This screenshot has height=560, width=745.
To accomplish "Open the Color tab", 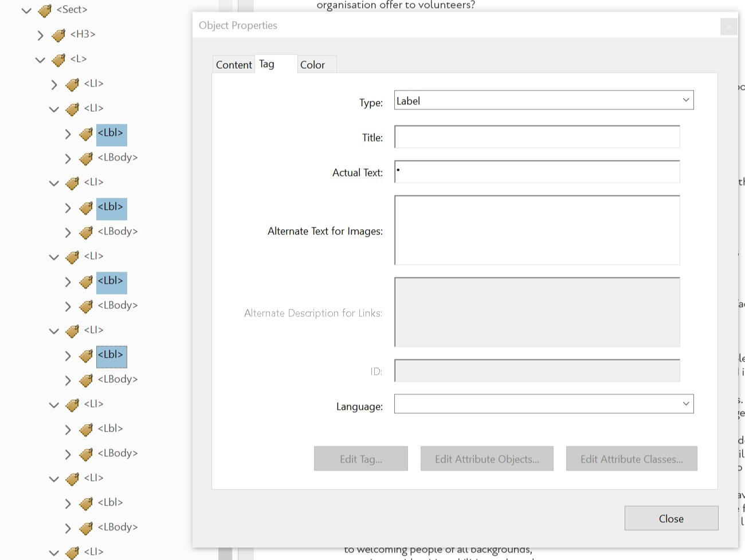I will (x=314, y=64).
